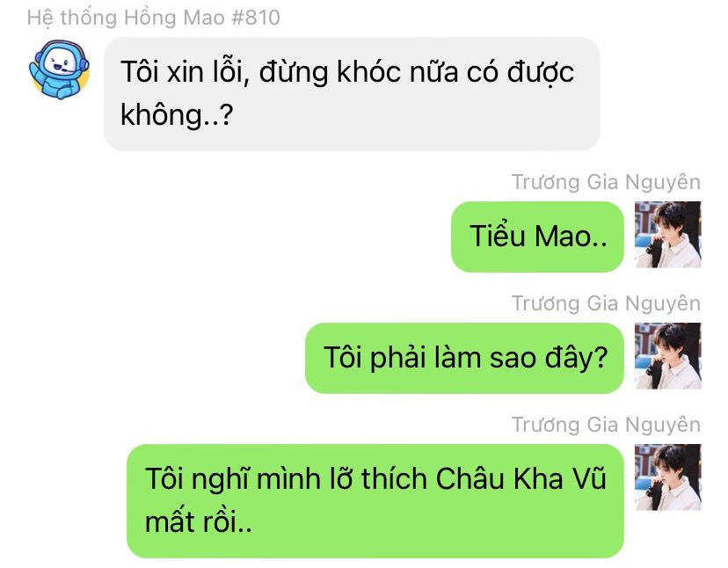
Task: Open the blue robot system avatar
Action: [x=59, y=69]
